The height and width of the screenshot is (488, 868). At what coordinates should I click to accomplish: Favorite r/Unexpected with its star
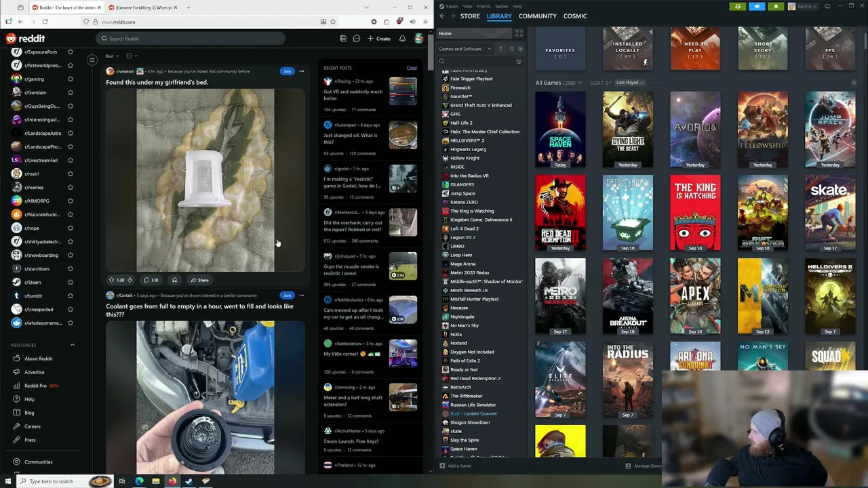point(70,310)
